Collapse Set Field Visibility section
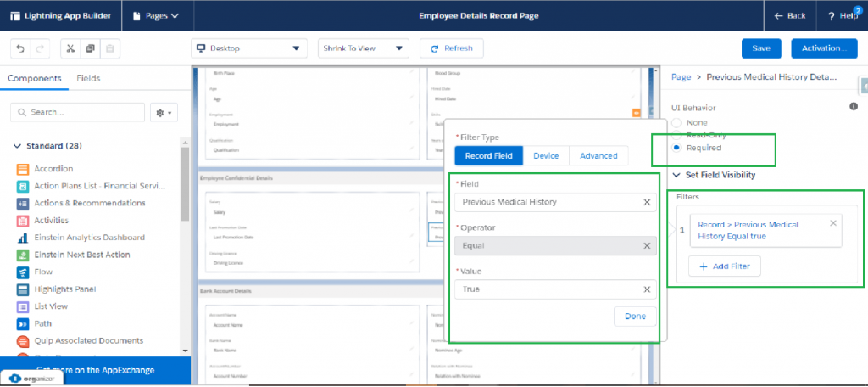 [x=676, y=175]
